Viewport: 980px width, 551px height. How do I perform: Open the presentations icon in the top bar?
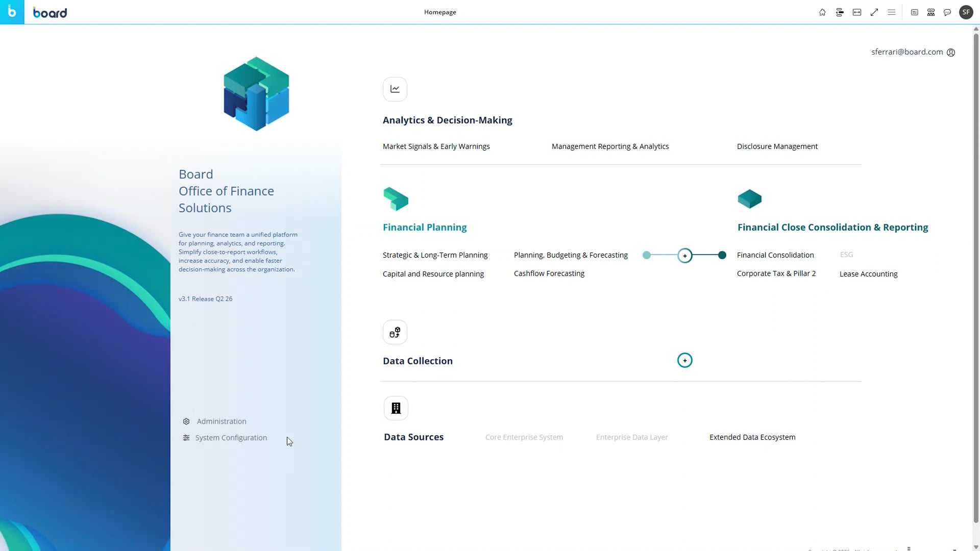pyautogui.click(x=931, y=12)
